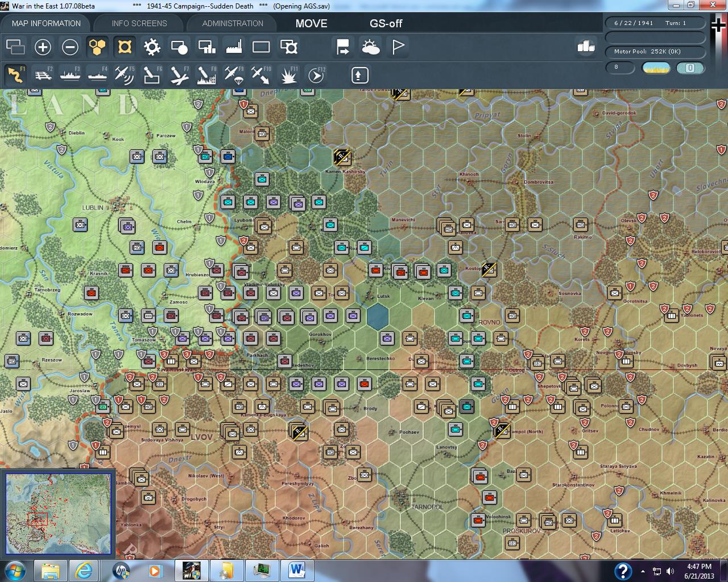The height and width of the screenshot is (582, 728).
Task: Click the taskbar clock showing 4:47 PM
Action: pos(699,571)
